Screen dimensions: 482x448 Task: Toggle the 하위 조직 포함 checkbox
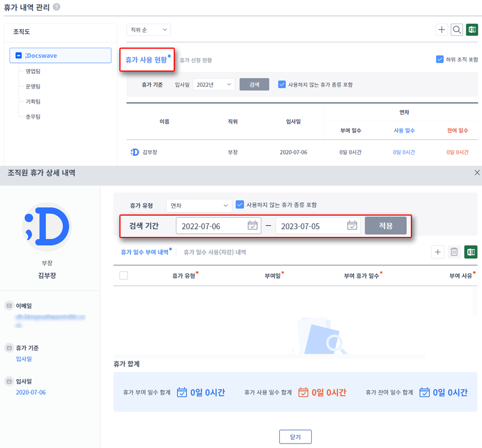point(439,59)
